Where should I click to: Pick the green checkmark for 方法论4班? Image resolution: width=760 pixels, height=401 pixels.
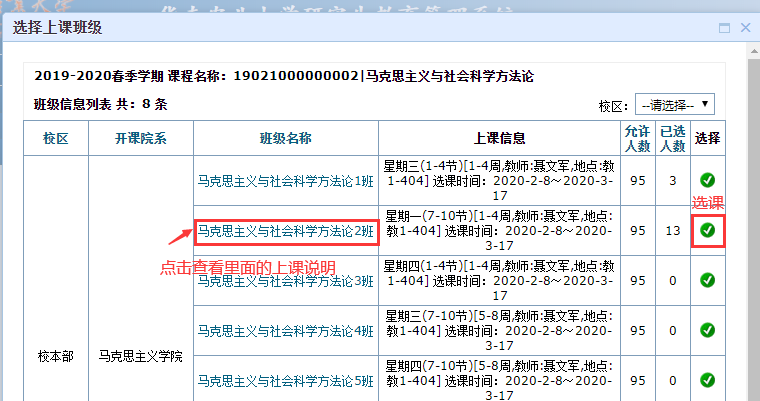pyautogui.click(x=707, y=330)
